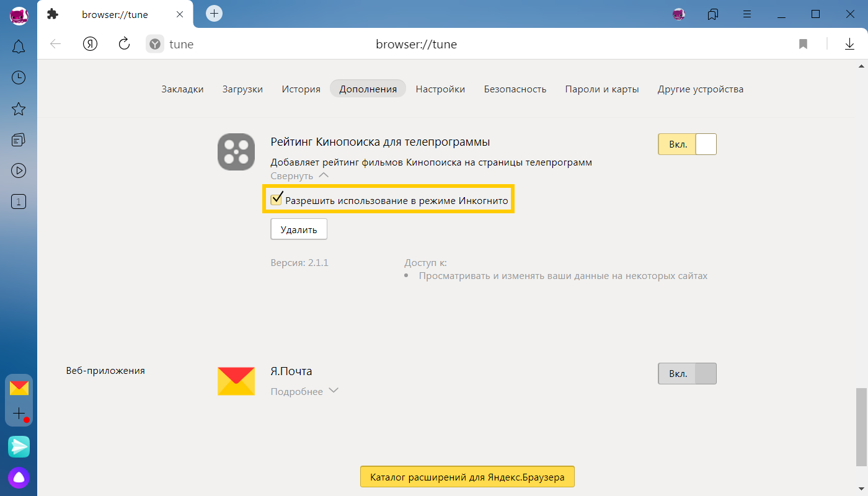The width and height of the screenshot is (868, 496).
Task: Switch to the Безопасность tab
Action: (515, 89)
